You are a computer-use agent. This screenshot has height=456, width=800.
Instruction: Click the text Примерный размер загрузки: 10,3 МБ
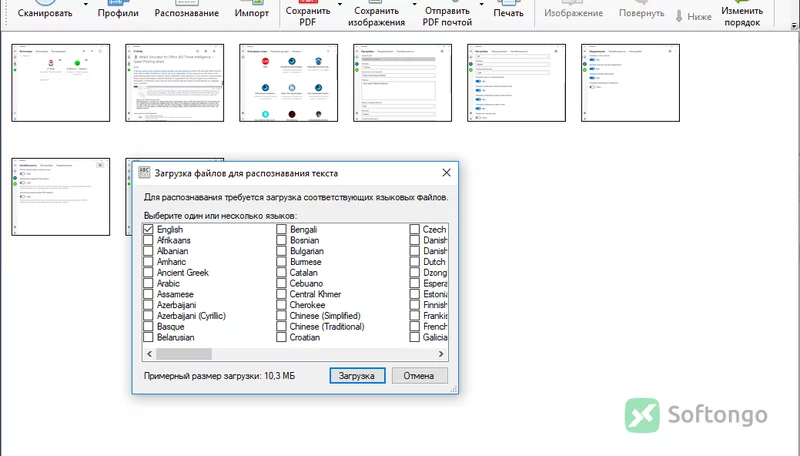(219, 376)
